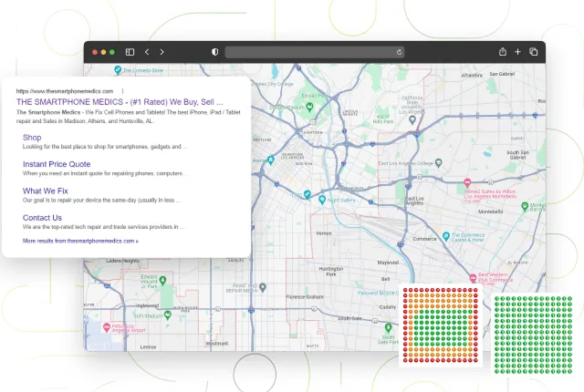Select The Comedy Store map pin
Viewport: 584px width, 392px height.
(118, 70)
